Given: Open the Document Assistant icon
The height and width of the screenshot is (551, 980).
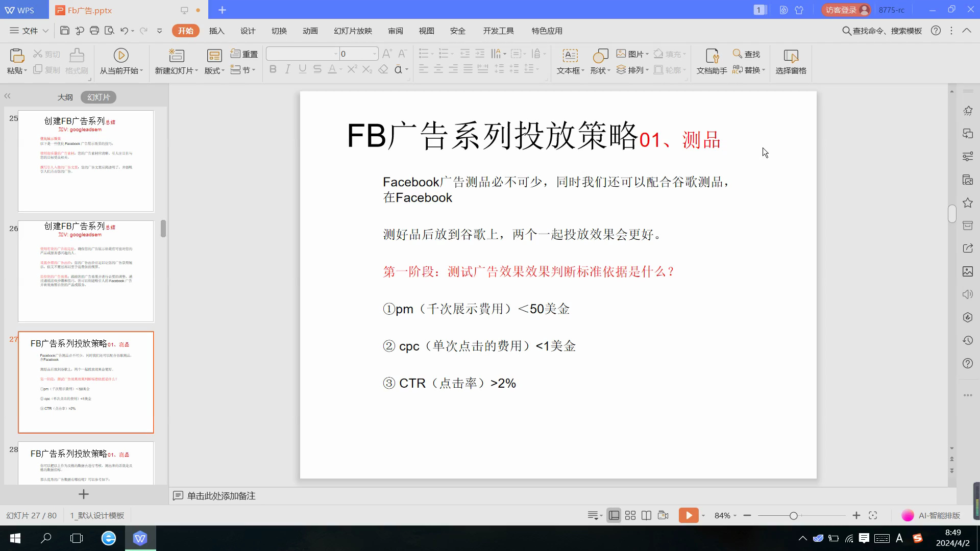Looking at the screenshot, I should (712, 55).
